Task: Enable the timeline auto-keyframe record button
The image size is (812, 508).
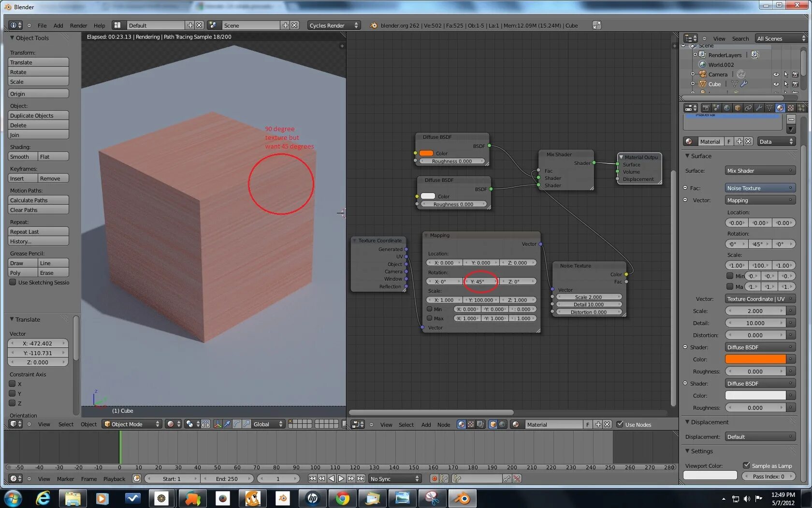Action: pos(434,478)
